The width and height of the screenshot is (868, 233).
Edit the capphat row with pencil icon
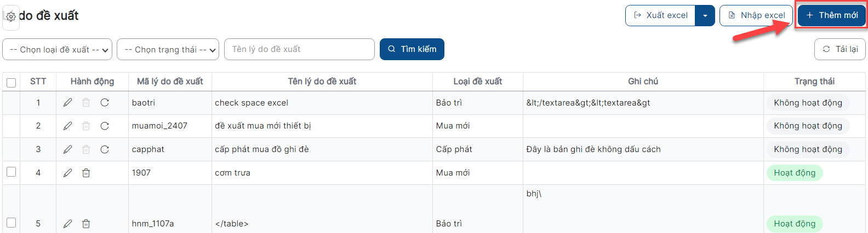coord(68,149)
